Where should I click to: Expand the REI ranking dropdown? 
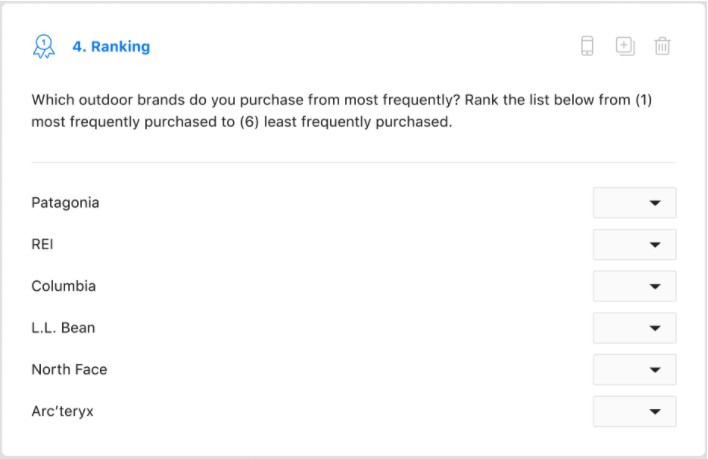pyautogui.click(x=634, y=244)
